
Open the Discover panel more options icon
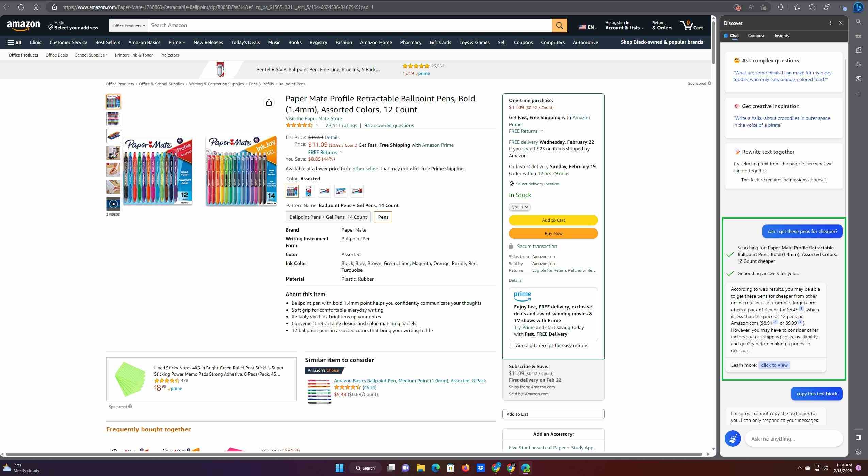[830, 23]
